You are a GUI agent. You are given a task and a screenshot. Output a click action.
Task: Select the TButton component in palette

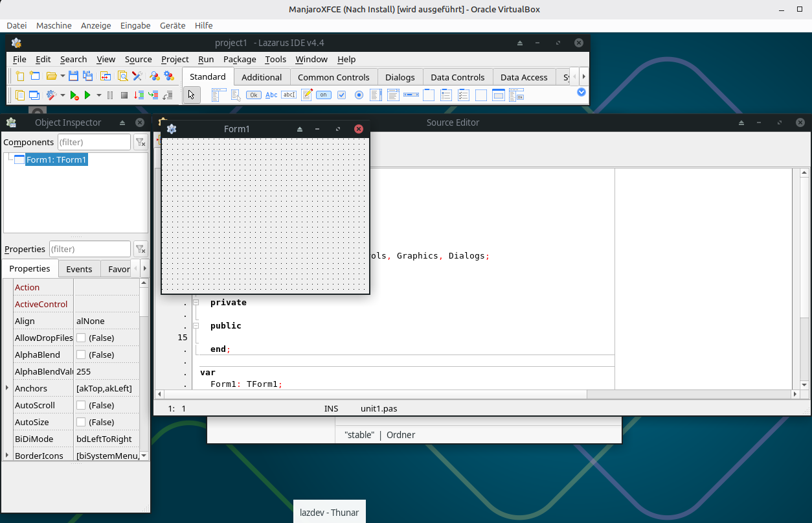(x=253, y=95)
